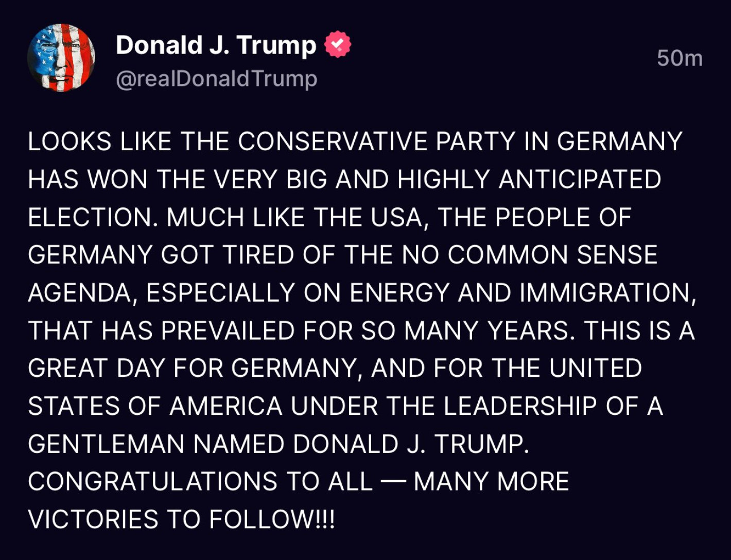Click the word ENERGY in the post

click(400, 293)
